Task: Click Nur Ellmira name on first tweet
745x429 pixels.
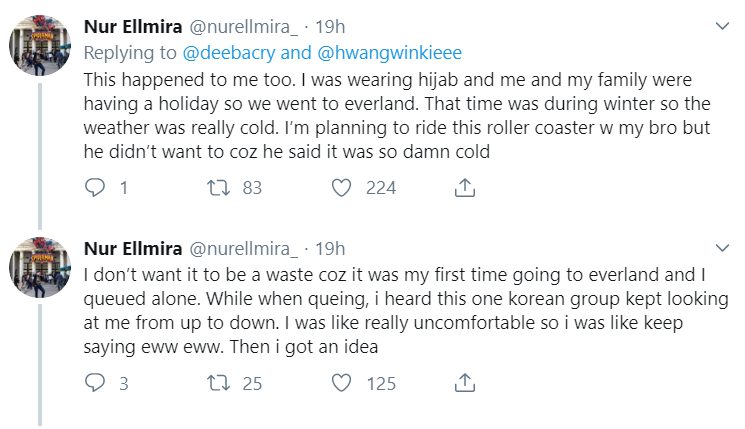Action: click(133, 26)
